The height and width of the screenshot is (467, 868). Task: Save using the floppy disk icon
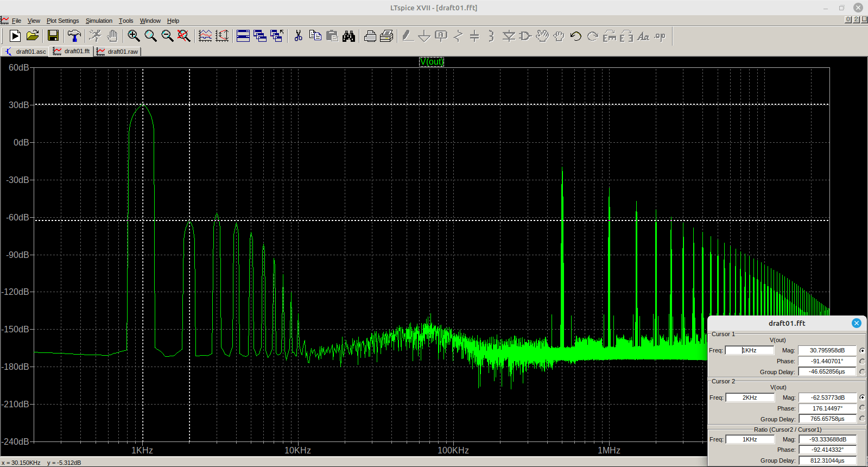pyautogui.click(x=53, y=36)
